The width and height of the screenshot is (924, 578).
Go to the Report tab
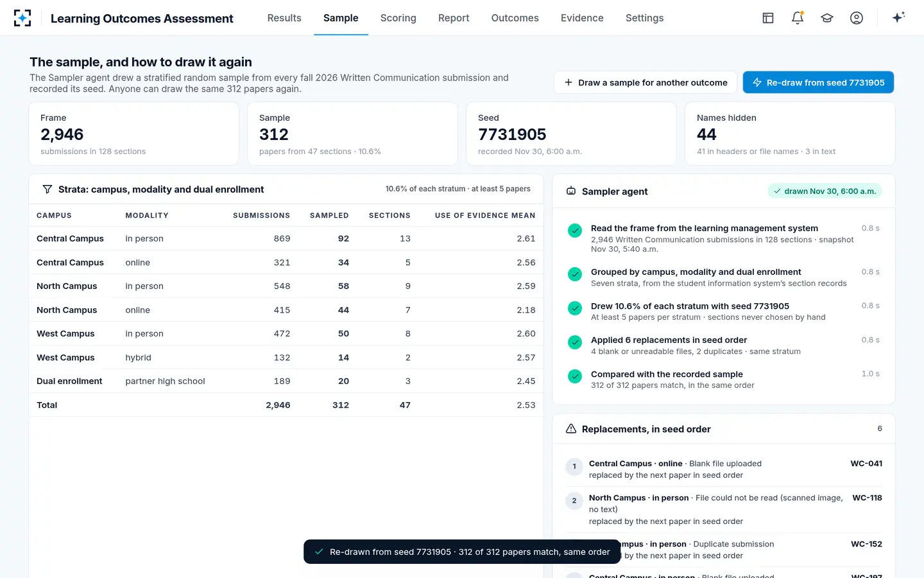pos(454,18)
